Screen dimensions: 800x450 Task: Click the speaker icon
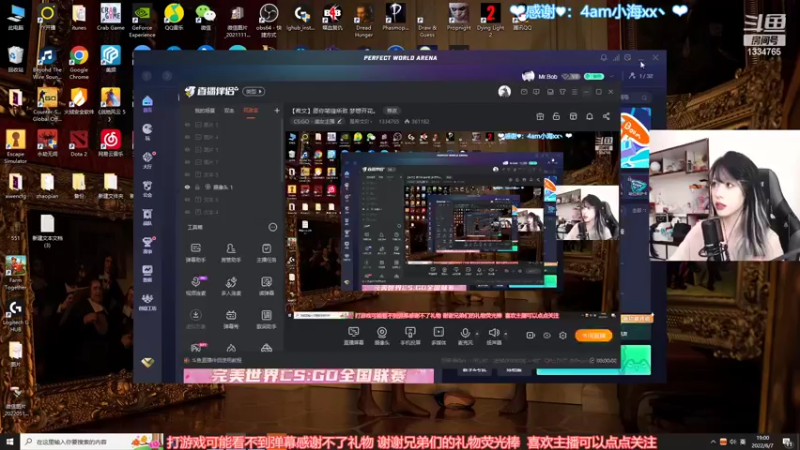tap(493, 334)
